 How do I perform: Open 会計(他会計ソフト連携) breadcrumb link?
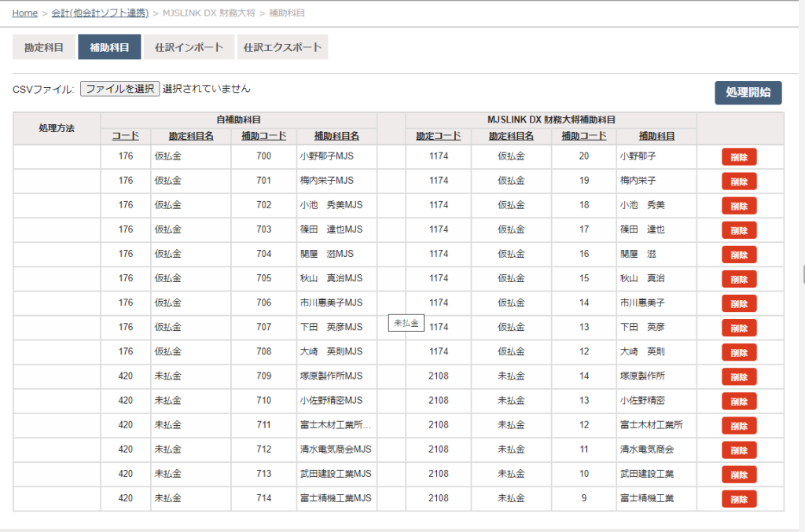pyautogui.click(x=100, y=13)
